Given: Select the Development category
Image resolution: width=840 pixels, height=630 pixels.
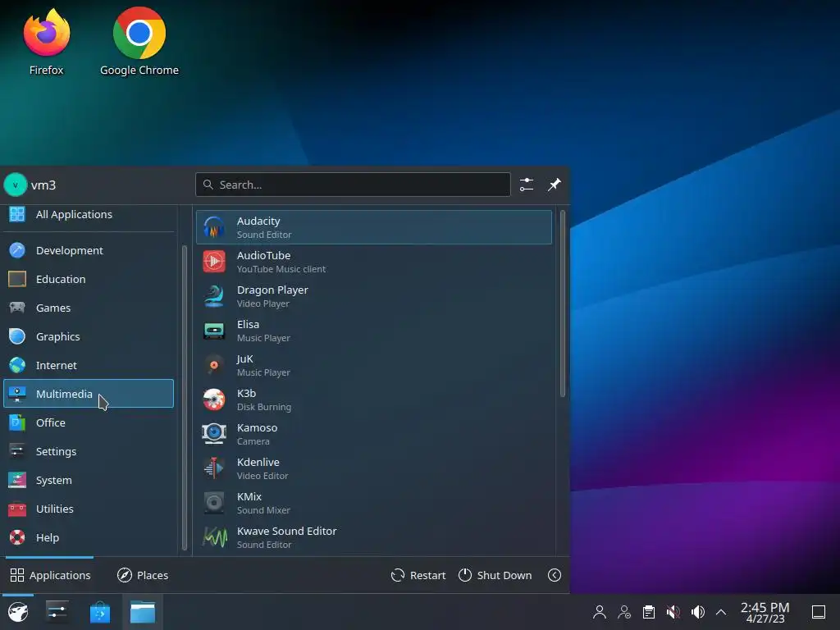Looking at the screenshot, I should pos(89,250).
